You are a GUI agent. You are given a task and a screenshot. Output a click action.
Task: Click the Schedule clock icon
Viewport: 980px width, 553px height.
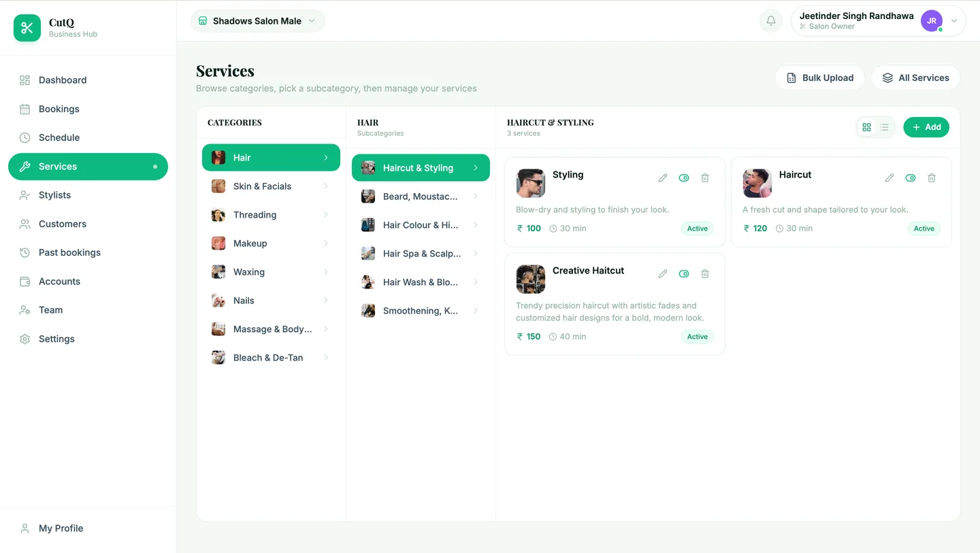(x=25, y=137)
